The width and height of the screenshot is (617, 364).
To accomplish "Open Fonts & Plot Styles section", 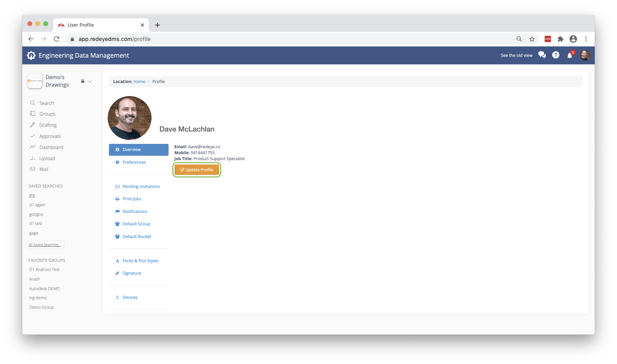I will pos(140,261).
